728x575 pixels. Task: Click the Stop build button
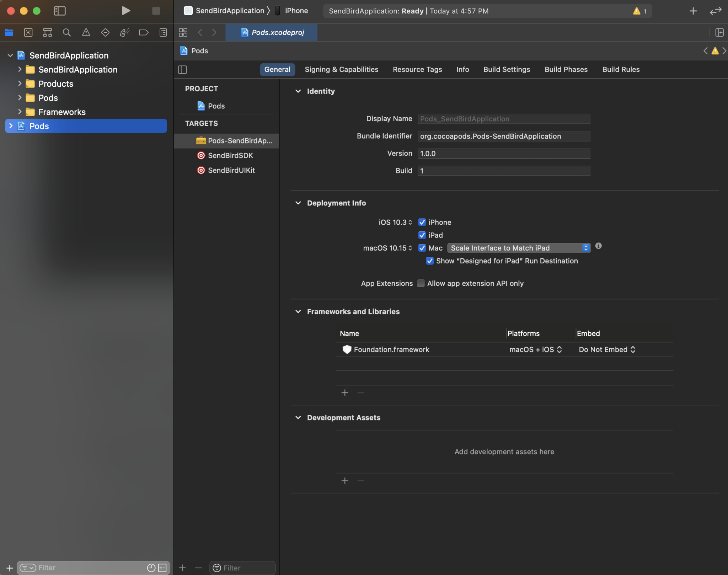click(x=156, y=11)
